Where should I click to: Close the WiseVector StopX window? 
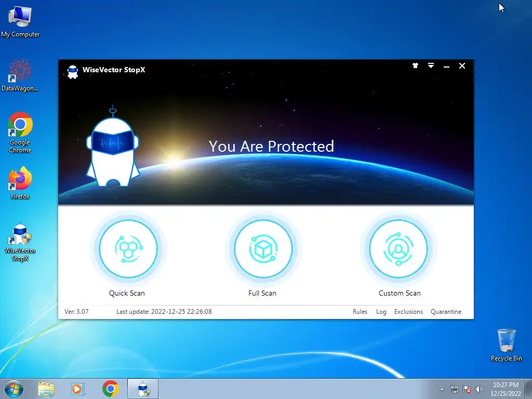pyautogui.click(x=462, y=66)
